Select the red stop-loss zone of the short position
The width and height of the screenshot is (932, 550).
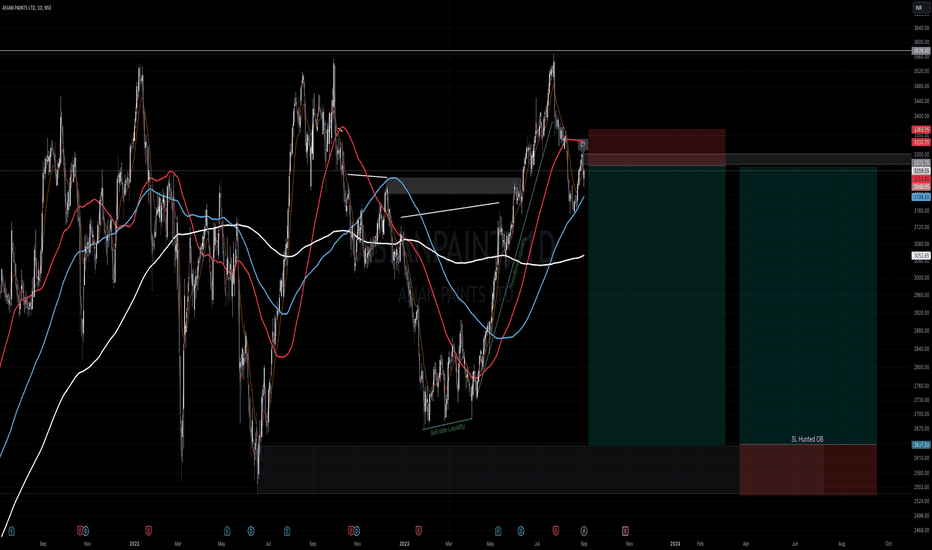pos(657,147)
